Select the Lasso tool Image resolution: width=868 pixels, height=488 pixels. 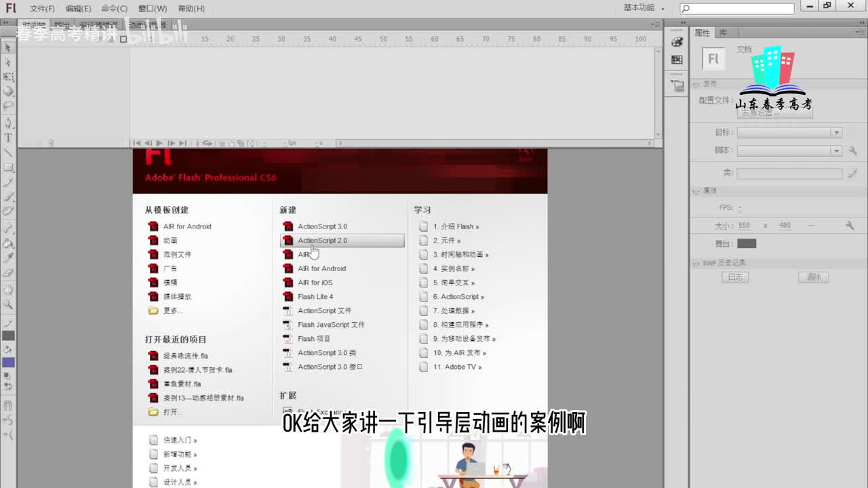[8, 105]
